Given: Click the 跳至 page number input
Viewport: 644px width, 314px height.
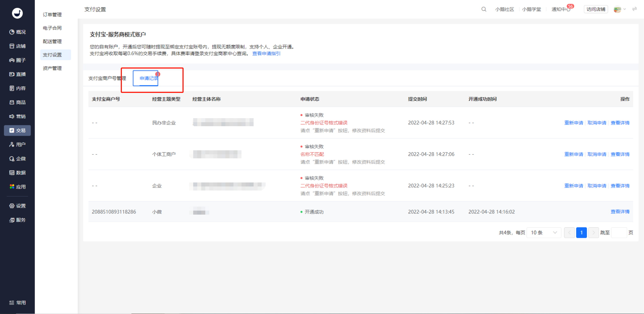Looking at the screenshot, I should tap(619, 233).
